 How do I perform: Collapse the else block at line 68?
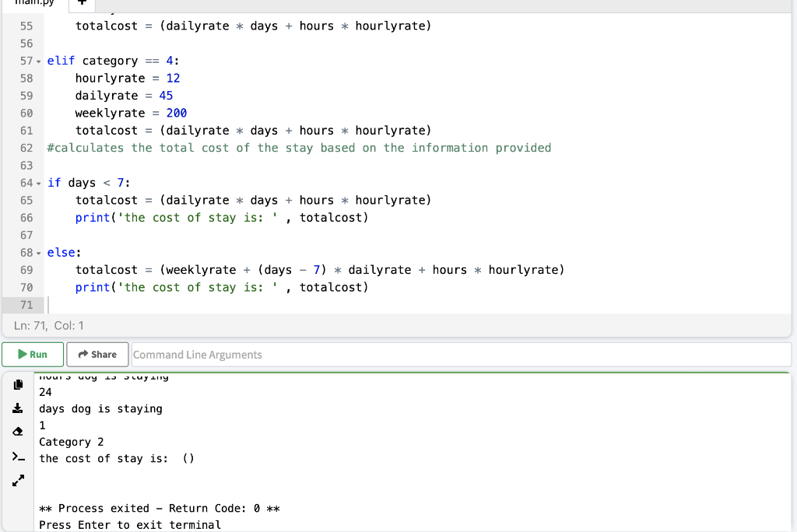coord(37,252)
